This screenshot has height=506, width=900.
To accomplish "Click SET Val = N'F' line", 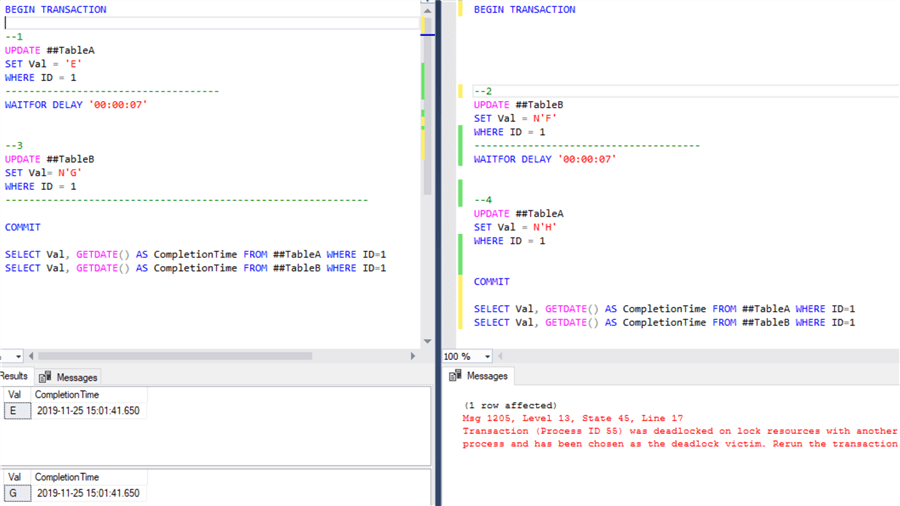I will click(x=515, y=119).
